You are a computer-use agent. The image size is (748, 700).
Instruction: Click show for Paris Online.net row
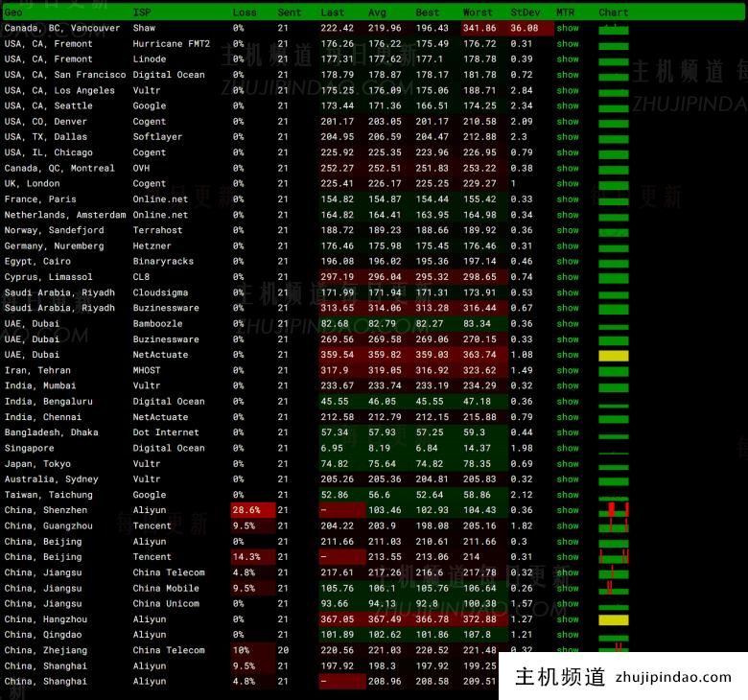click(567, 199)
